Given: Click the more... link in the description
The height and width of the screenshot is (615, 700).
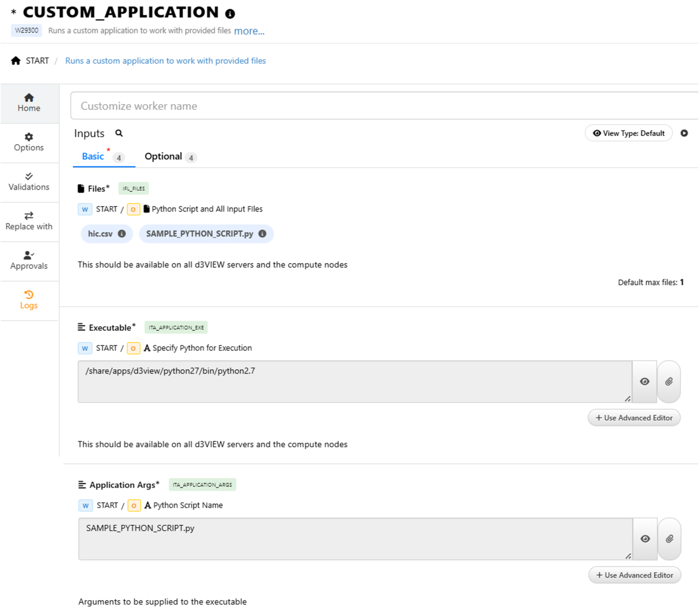Looking at the screenshot, I should coord(249,31).
